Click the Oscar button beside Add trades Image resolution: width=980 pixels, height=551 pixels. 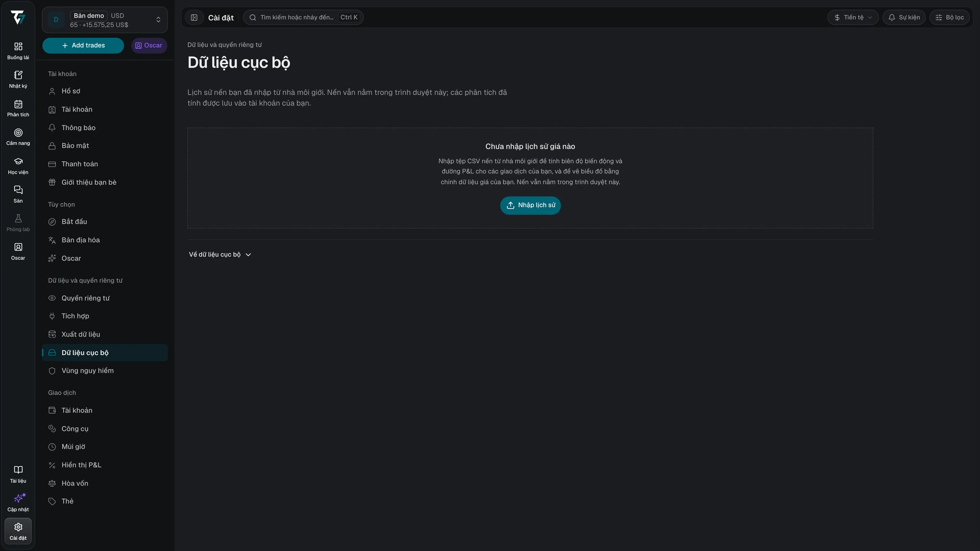[x=149, y=45]
